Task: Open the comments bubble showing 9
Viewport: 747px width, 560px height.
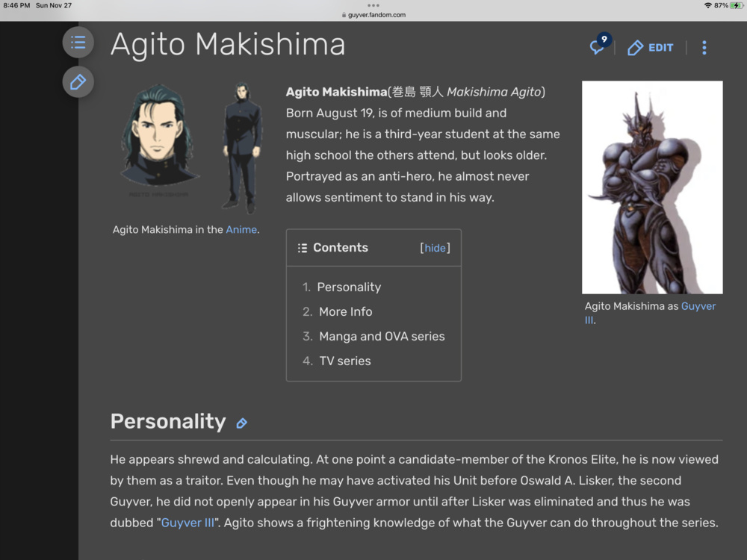Action: click(599, 46)
